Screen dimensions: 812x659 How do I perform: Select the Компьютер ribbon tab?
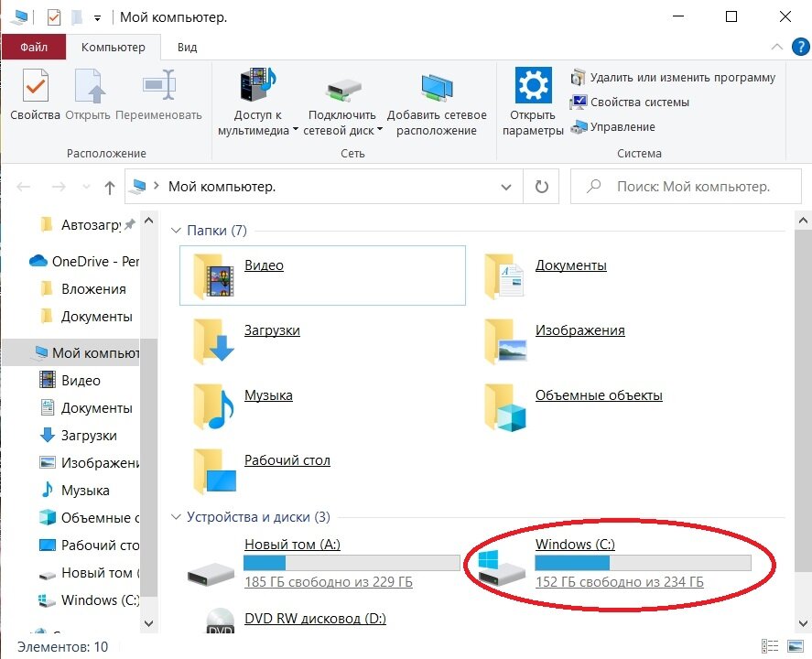tap(114, 47)
